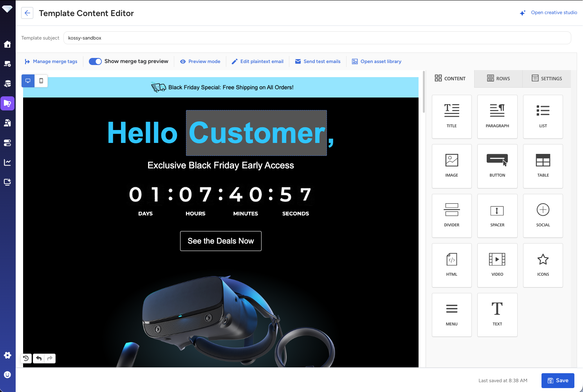This screenshot has width=583, height=392.
Task: Click the smiley face sidebar icon
Action: [x=7, y=375]
